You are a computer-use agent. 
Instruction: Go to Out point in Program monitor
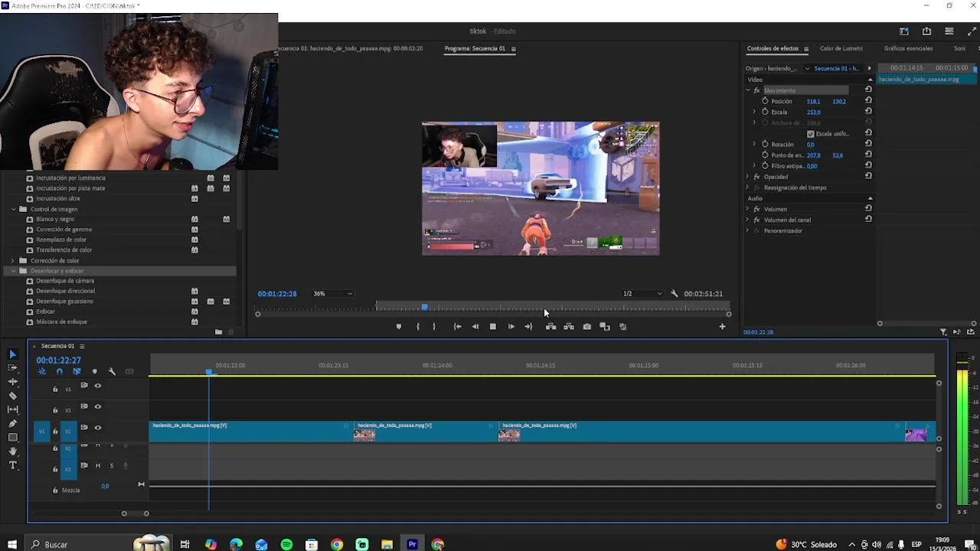point(528,327)
